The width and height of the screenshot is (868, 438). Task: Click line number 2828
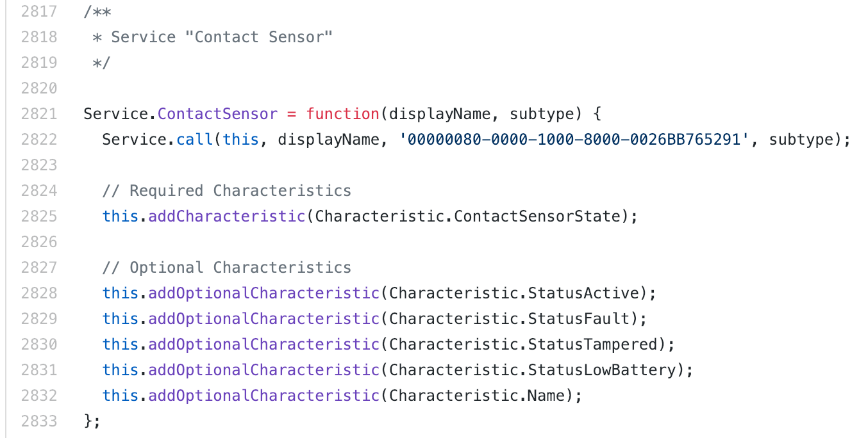point(39,293)
